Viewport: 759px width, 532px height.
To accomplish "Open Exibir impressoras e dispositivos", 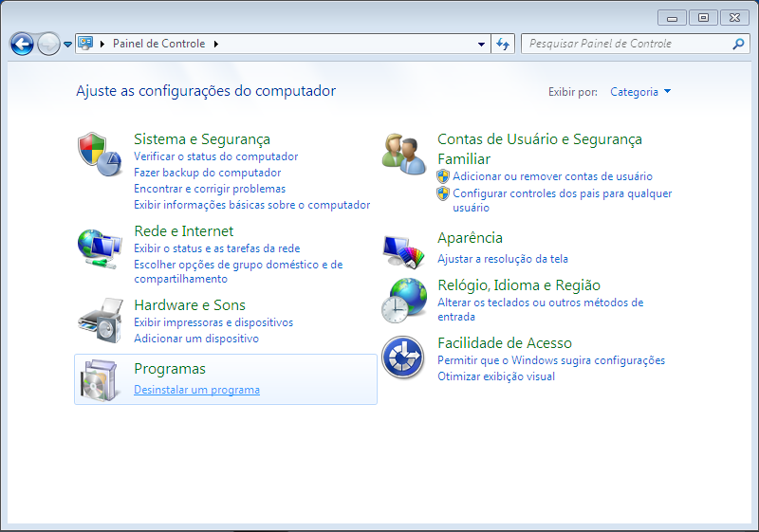I will (x=213, y=322).
